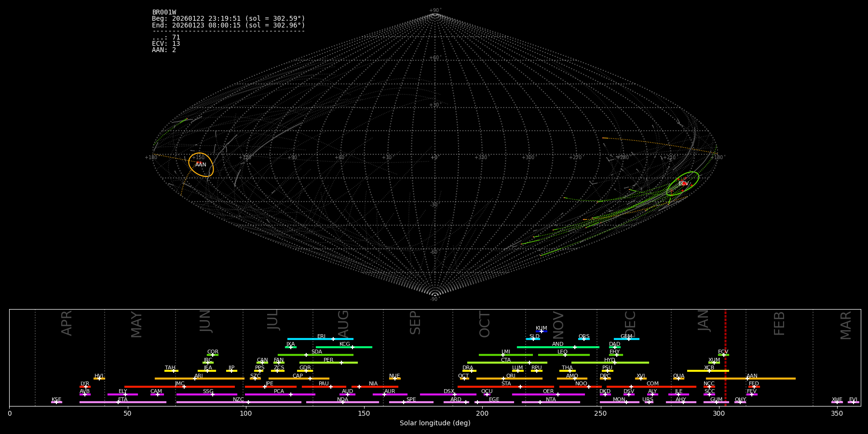
Task: Click the FED shower label
Action: [x=754, y=384]
